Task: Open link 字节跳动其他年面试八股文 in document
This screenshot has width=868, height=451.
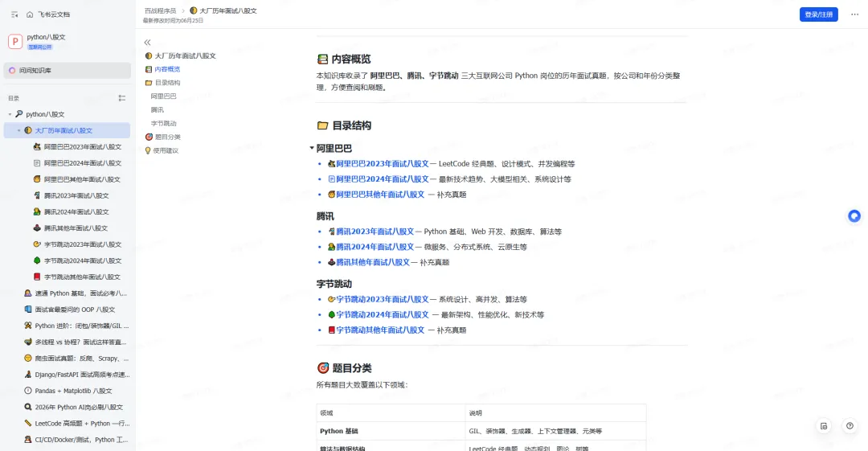Action: point(379,330)
